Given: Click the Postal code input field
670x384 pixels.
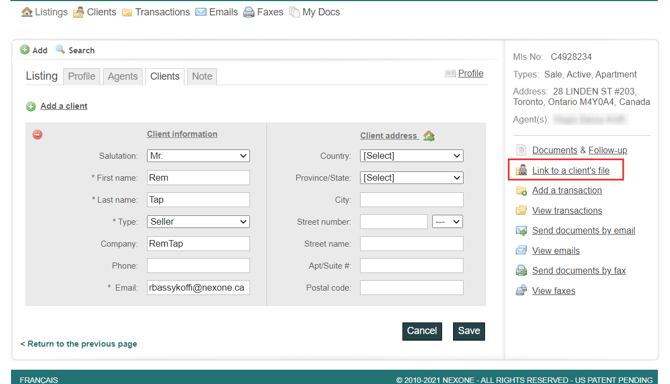Looking at the screenshot, I should [411, 287].
